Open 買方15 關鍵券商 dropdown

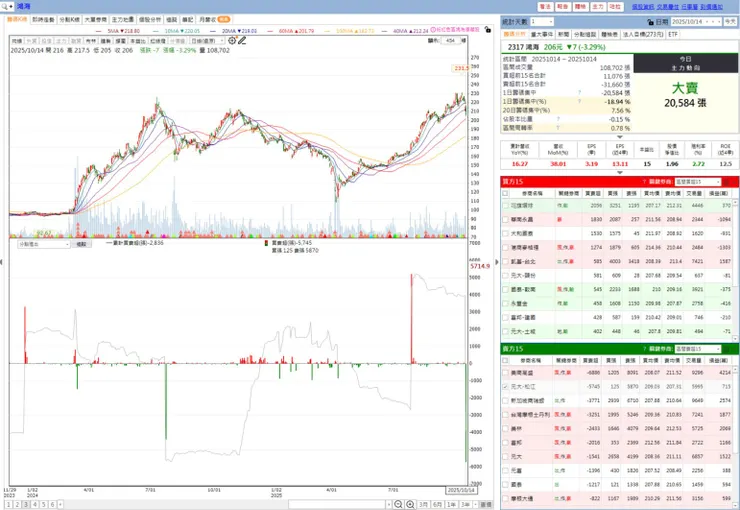tap(698, 182)
